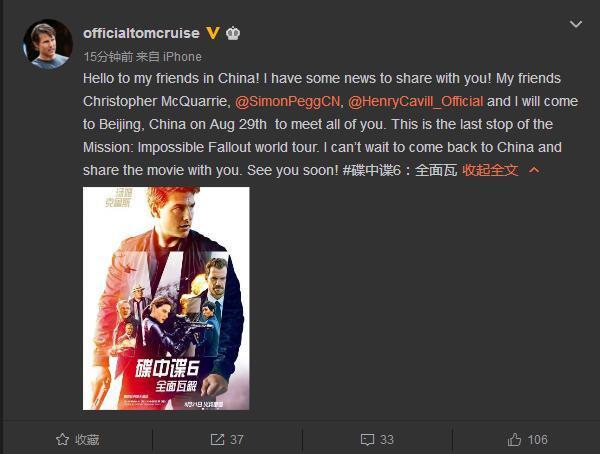The image size is (600, 454).
Task: Click the comment bubble icon
Action: (367, 439)
